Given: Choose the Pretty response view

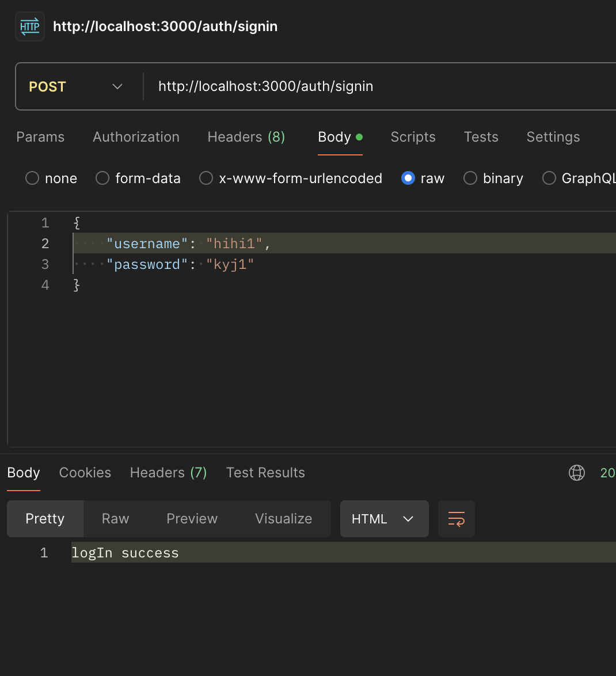Looking at the screenshot, I should pos(45,519).
